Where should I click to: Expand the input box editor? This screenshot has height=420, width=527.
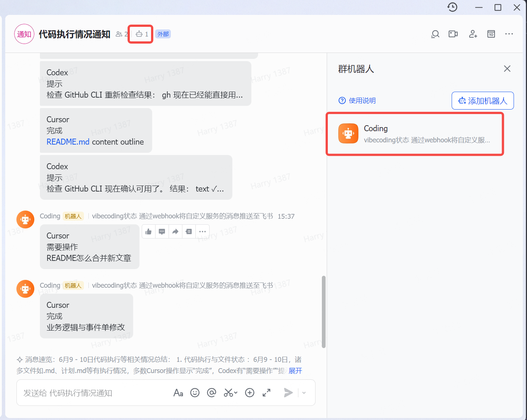[266, 393]
